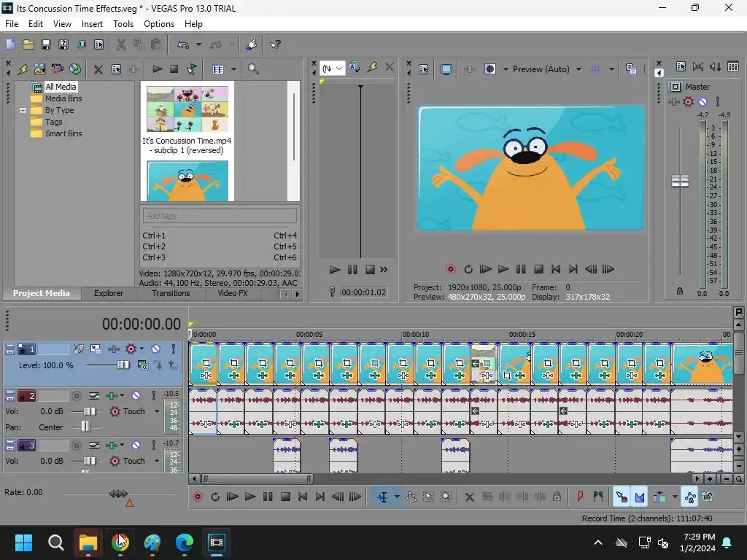
Task: Toggle Master bus mute icon
Action: (x=703, y=101)
